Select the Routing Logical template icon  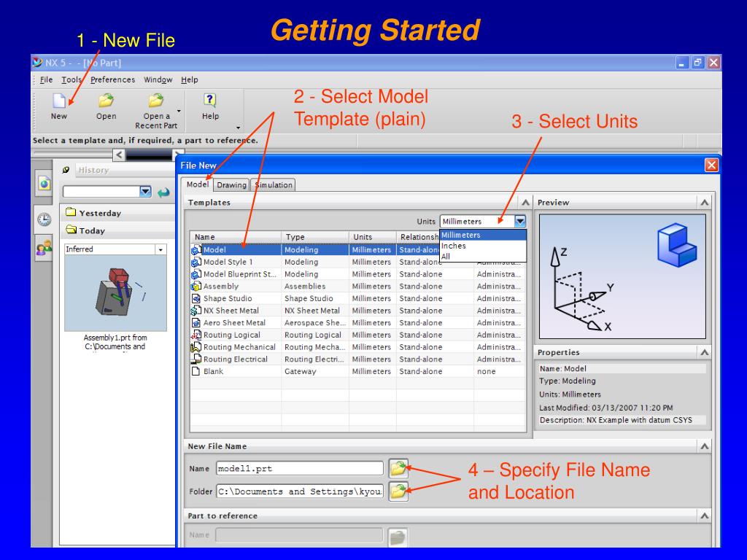tap(196, 335)
